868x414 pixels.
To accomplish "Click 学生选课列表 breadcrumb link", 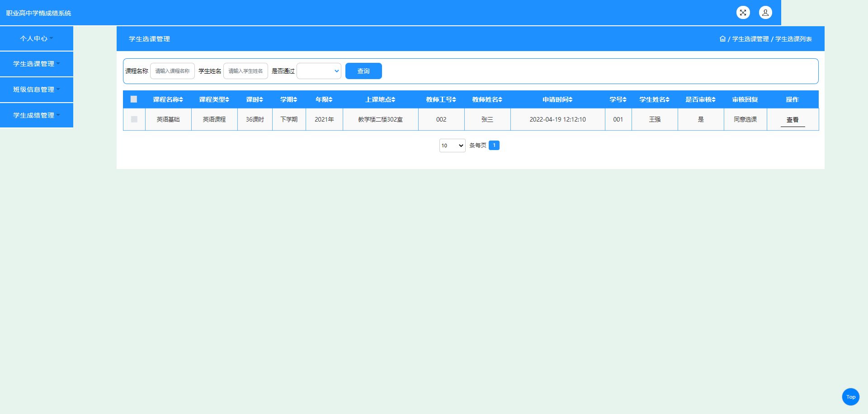I will (794, 39).
